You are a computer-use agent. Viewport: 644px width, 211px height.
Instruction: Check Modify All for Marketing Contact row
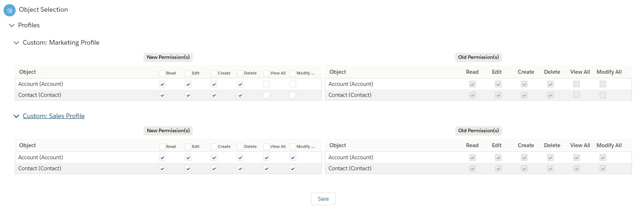point(293,95)
